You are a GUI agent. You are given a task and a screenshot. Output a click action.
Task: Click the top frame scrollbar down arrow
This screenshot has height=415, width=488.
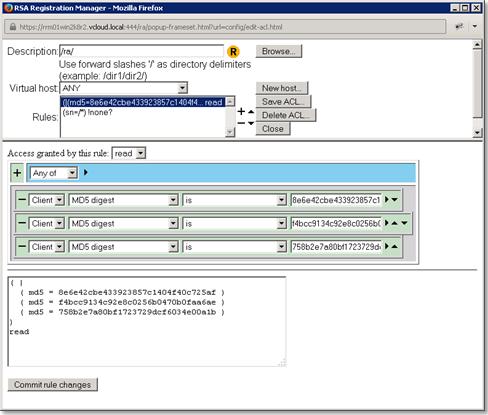477,133
